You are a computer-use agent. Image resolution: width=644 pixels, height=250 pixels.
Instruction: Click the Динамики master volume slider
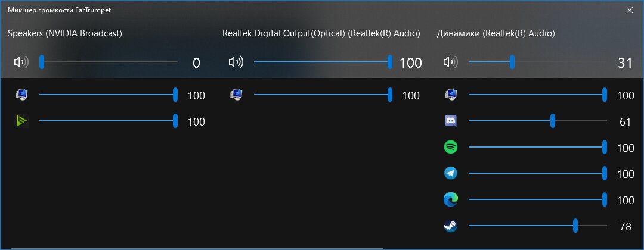click(x=538, y=62)
